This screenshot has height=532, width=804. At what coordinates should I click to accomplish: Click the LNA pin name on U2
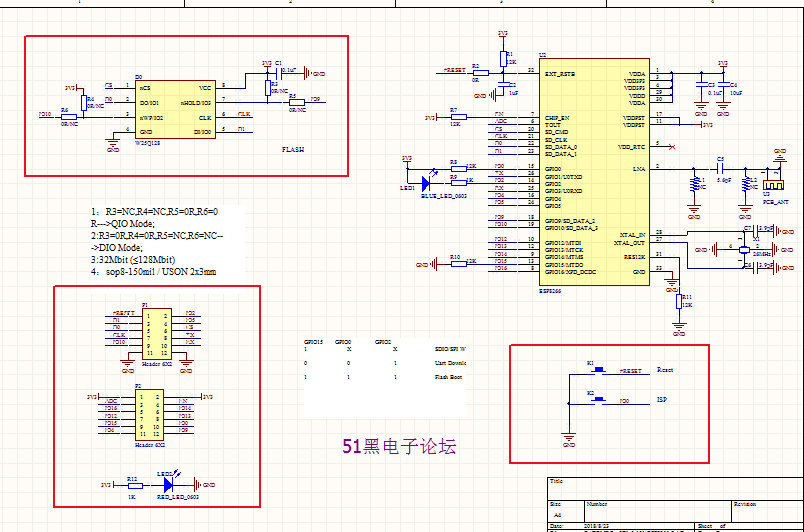coord(639,169)
